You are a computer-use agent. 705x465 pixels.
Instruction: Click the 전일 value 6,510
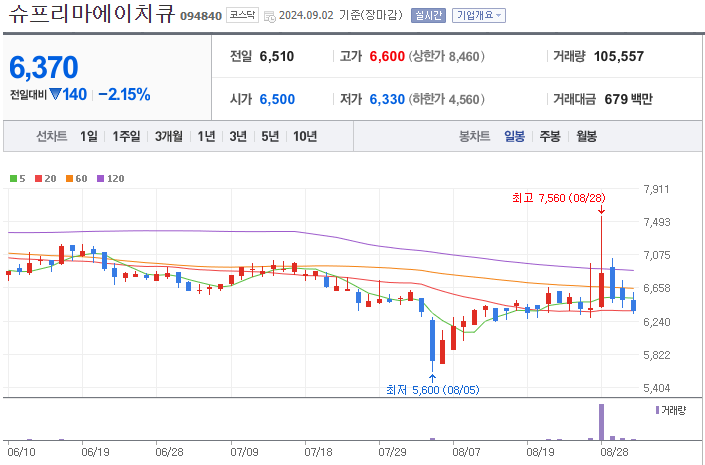click(x=277, y=57)
